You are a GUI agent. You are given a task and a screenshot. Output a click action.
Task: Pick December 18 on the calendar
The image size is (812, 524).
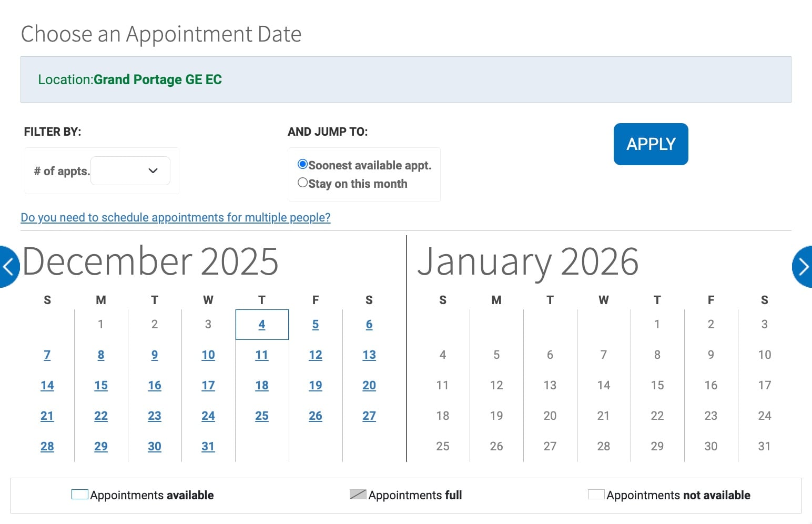262,386
